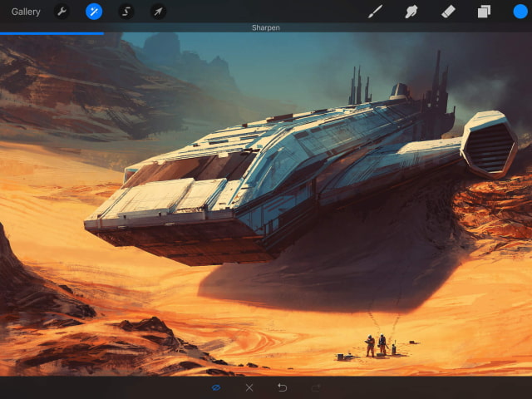Undo the last sharpen change
This screenshot has height=399, width=532.
283,387
